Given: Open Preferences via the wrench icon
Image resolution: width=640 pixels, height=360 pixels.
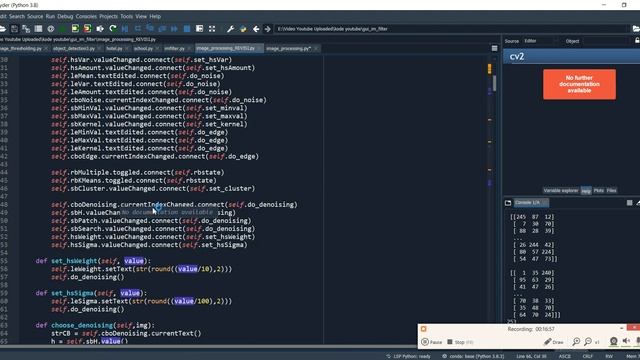Looking at the screenshot, I should tap(231, 29).
